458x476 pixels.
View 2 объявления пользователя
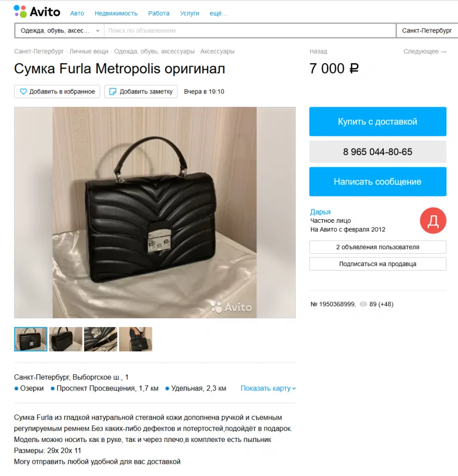click(x=378, y=247)
